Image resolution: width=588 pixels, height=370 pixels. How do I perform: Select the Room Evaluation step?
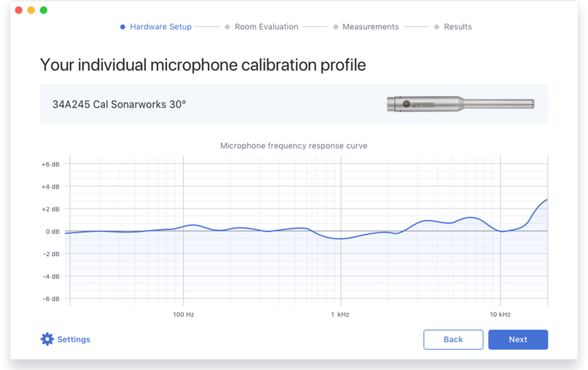coord(261,27)
